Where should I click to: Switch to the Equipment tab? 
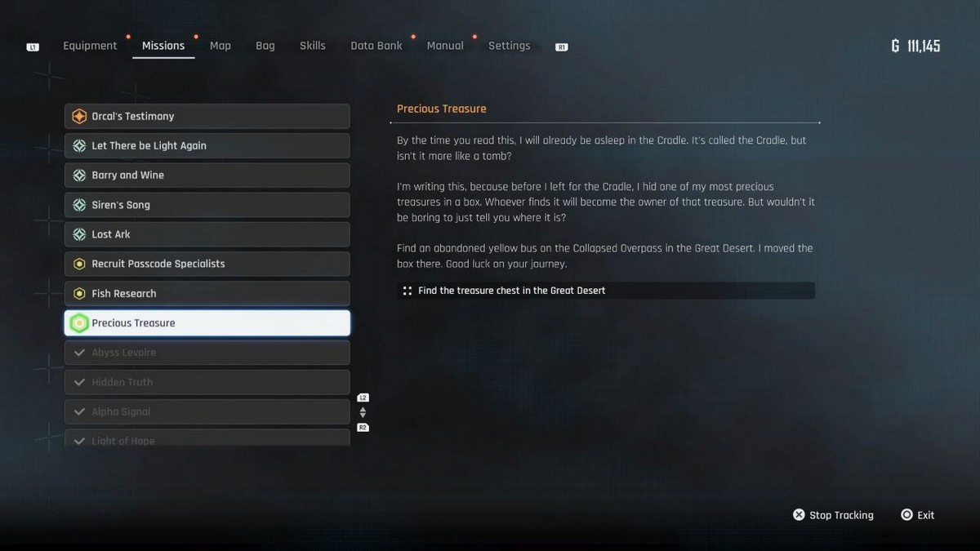(x=90, y=46)
